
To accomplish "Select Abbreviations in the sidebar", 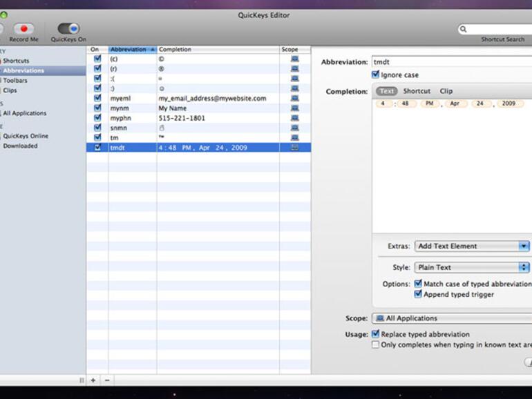I will coord(23,70).
